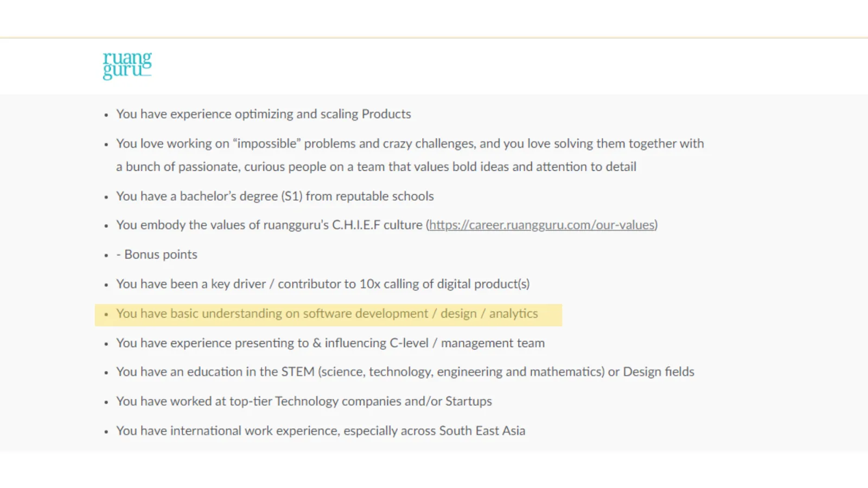Viewport: 868px width, 488px height.
Task: Click the 'top-tier Technology companies' bullet
Action: [304, 401]
